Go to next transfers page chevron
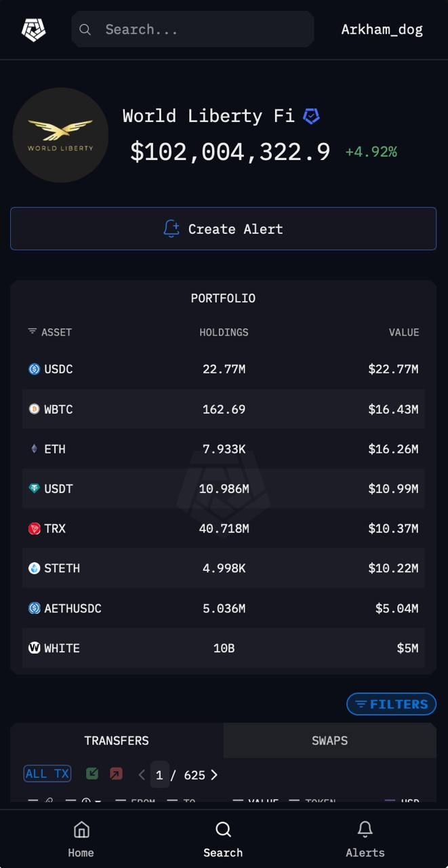Screen dimensions: 448x868 (214, 774)
